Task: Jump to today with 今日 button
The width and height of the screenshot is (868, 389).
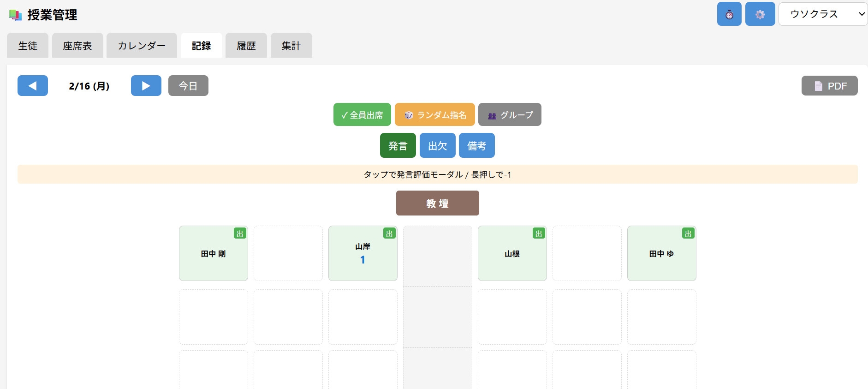Action: [188, 86]
